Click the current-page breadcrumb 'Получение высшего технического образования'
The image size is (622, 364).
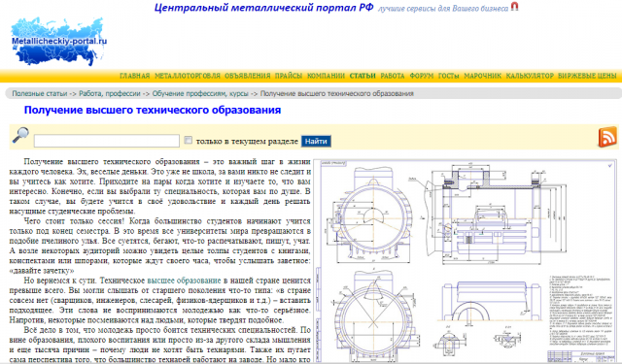pos(337,93)
